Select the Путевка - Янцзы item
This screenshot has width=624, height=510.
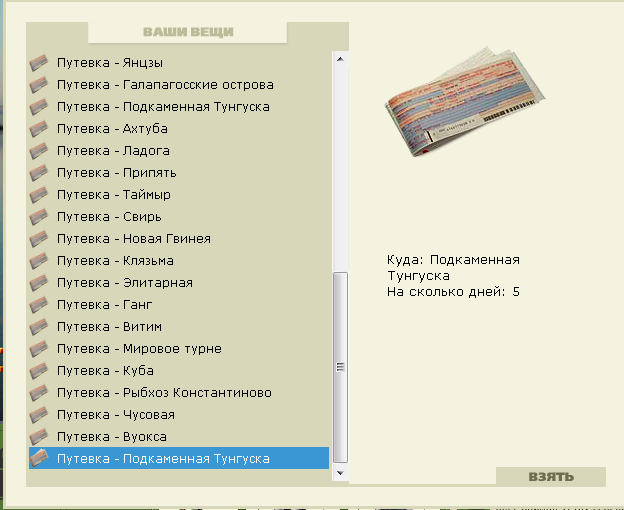click(x=179, y=63)
